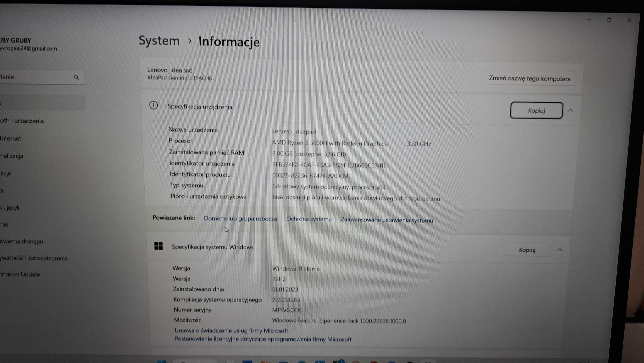The height and width of the screenshot is (363, 644).
Task: Restore down the Settings window
Action: pyautogui.click(x=609, y=20)
